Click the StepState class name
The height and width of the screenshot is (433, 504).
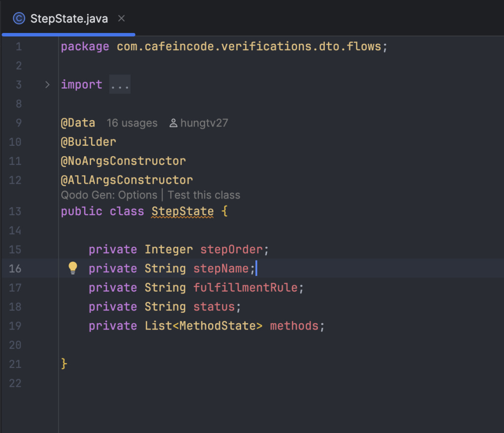183,211
